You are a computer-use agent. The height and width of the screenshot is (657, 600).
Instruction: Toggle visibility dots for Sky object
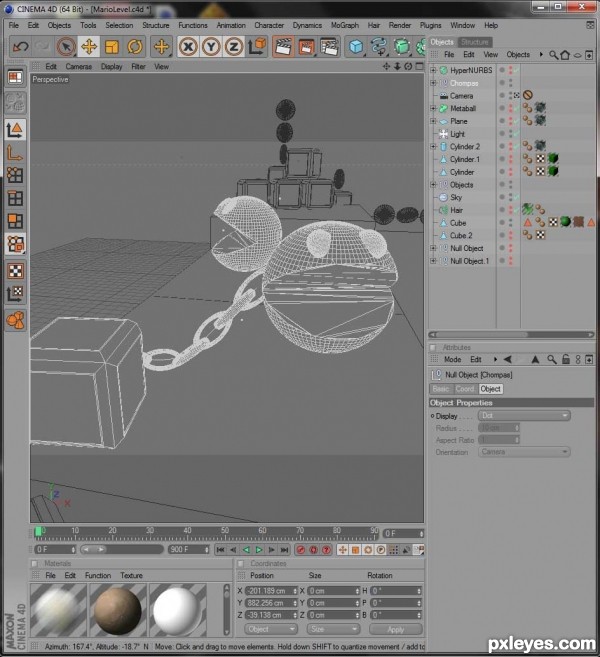point(510,197)
